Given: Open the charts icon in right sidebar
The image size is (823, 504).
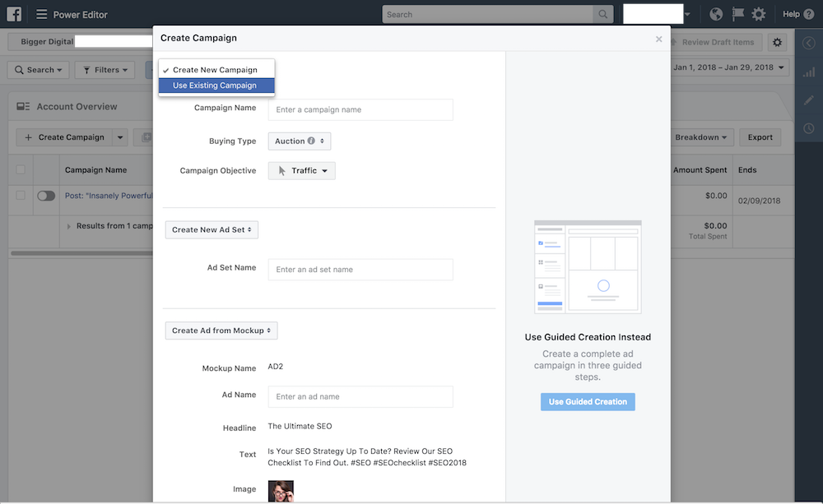Looking at the screenshot, I should (809, 73).
